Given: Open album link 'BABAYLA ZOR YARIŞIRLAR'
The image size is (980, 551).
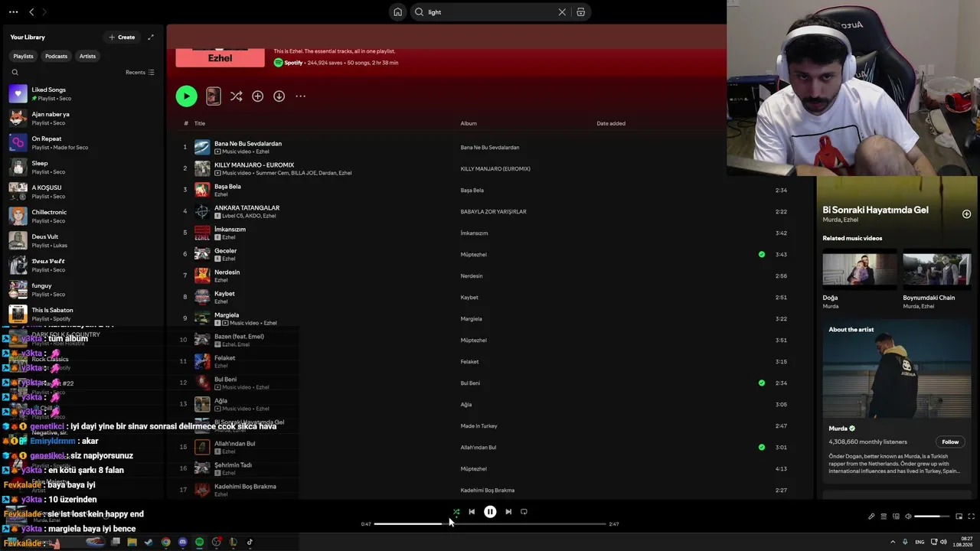Looking at the screenshot, I should pos(493,211).
